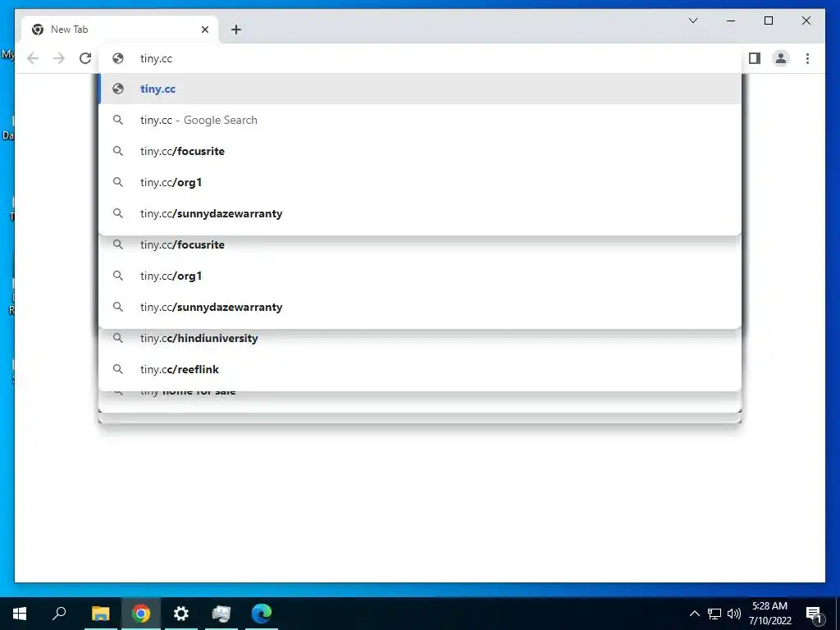This screenshot has width=840, height=630.
Task: Select the 'tiny.cc - Google Search' suggestion
Action: pos(420,120)
